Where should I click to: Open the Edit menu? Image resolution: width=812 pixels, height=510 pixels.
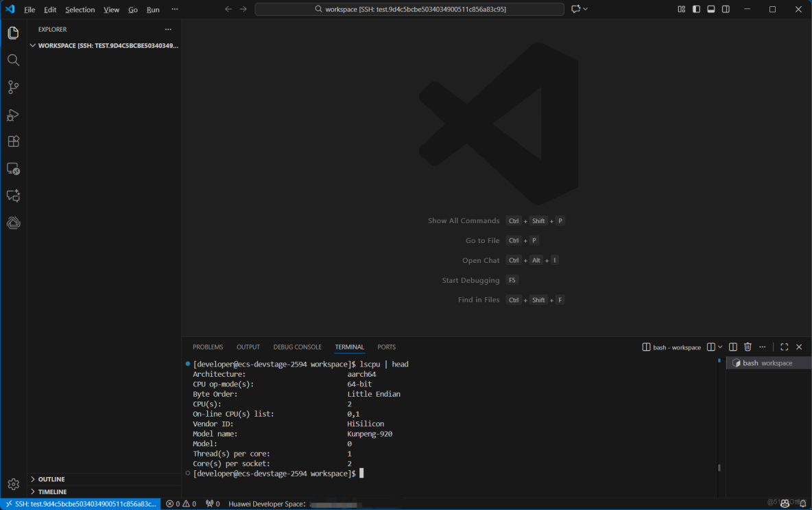[50, 10]
